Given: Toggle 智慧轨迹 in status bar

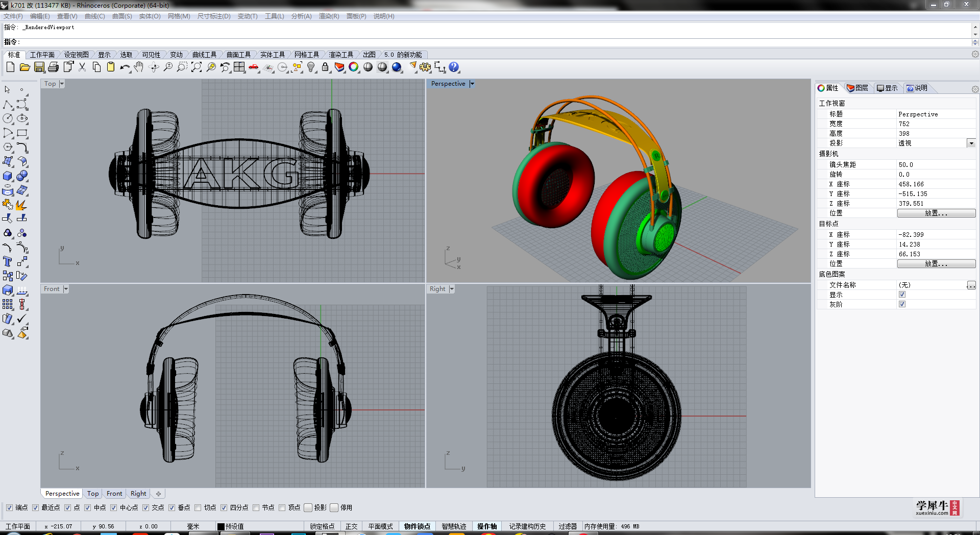Looking at the screenshot, I should pyautogui.click(x=454, y=526).
